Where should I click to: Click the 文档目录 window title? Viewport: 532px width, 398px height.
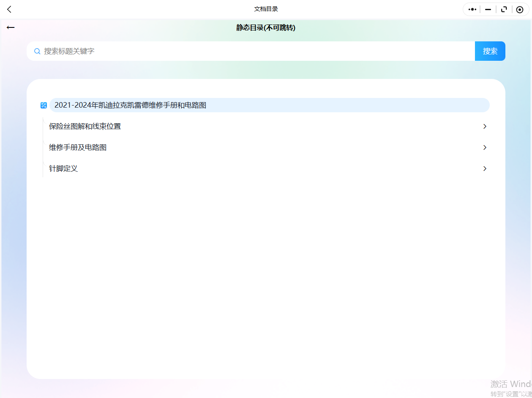tap(266, 9)
